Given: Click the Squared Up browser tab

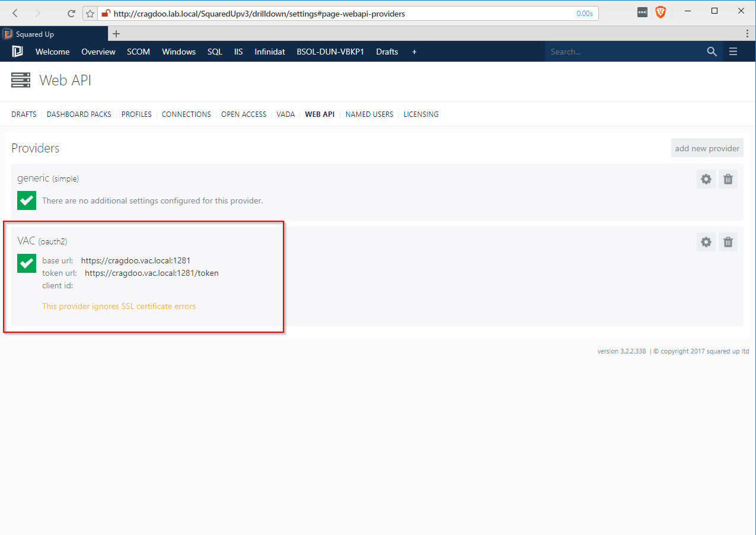Looking at the screenshot, I should [55, 34].
